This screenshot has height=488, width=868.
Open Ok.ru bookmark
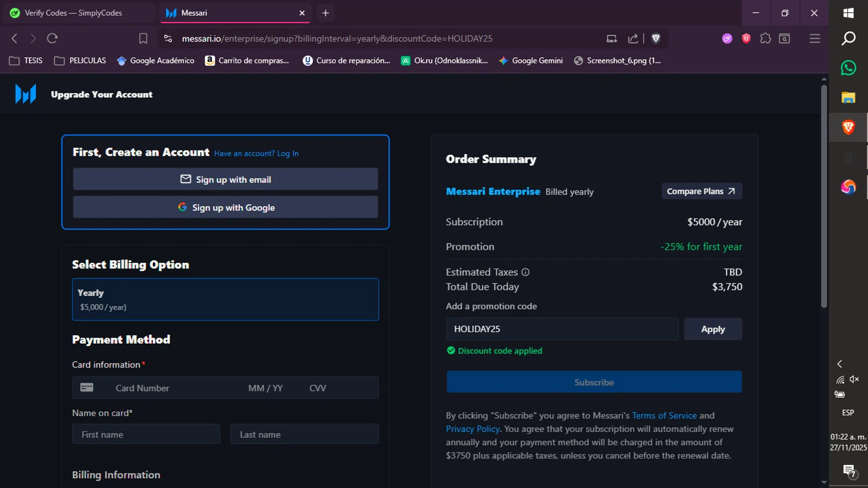(444, 60)
